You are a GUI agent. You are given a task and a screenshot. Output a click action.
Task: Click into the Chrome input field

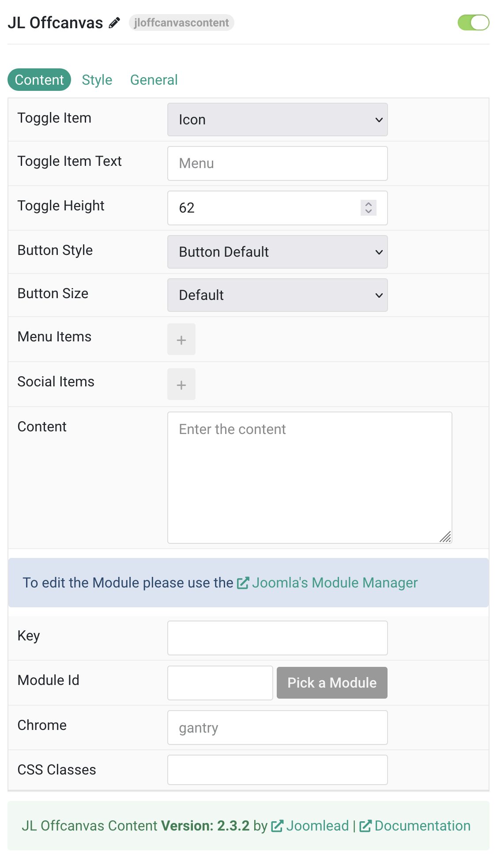tap(278, 728)
